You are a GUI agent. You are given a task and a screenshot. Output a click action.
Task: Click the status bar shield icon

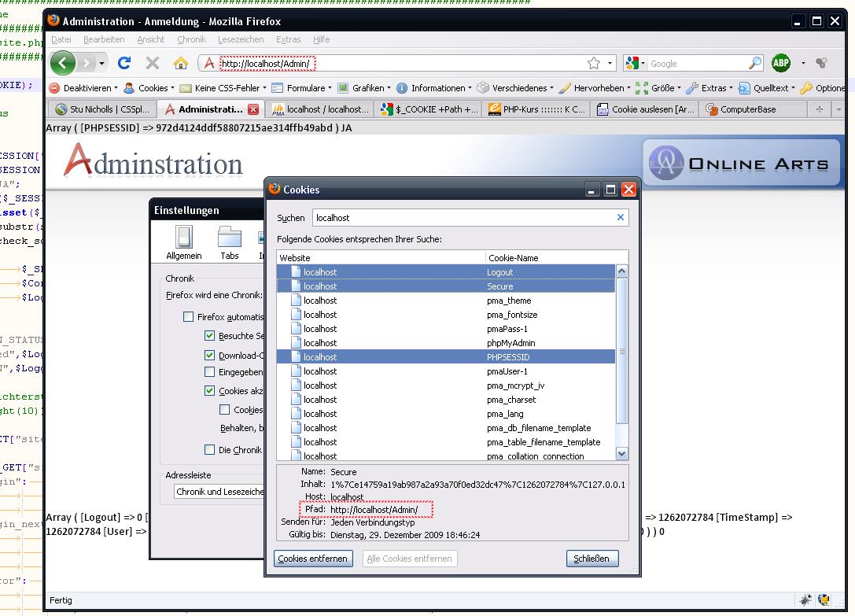click(824, 600)
